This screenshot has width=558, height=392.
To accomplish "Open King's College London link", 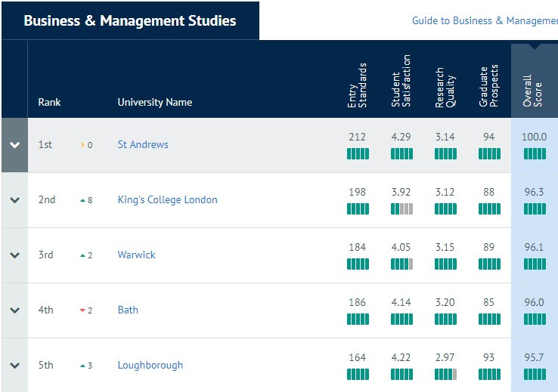I will [167, 199].
